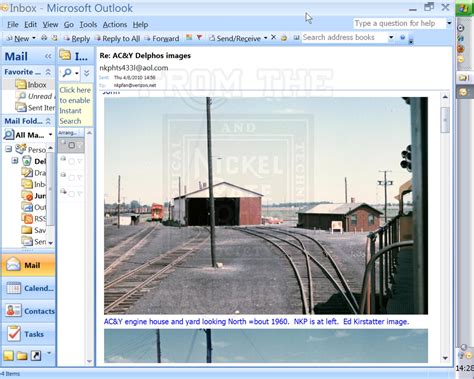Open the View menu

(50, 24)
